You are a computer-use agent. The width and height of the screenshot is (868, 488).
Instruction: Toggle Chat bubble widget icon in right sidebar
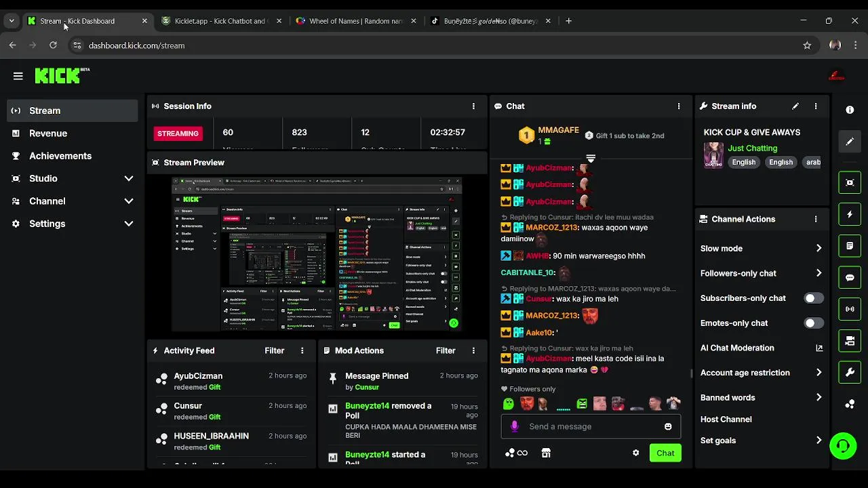850,277
